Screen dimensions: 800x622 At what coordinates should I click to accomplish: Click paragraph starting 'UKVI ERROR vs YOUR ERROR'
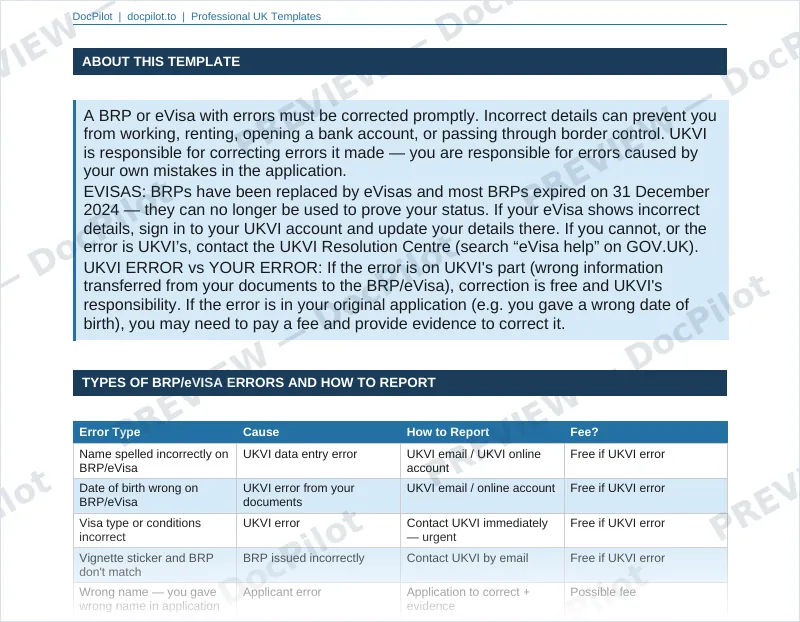[386, 295]
